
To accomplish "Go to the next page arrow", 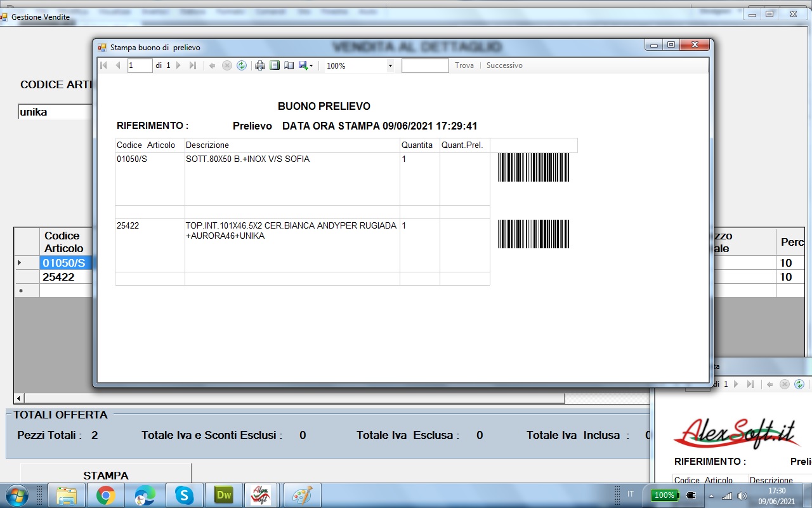I will (178, 65).
